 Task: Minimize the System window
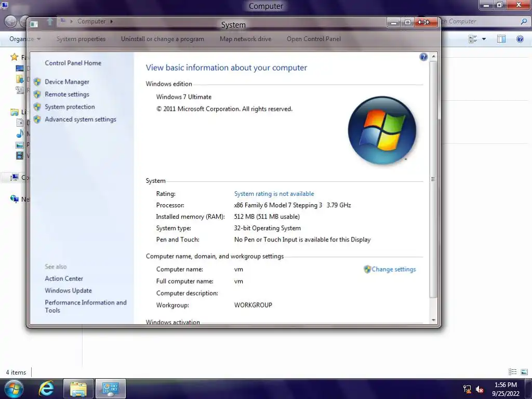pos(394,22)
